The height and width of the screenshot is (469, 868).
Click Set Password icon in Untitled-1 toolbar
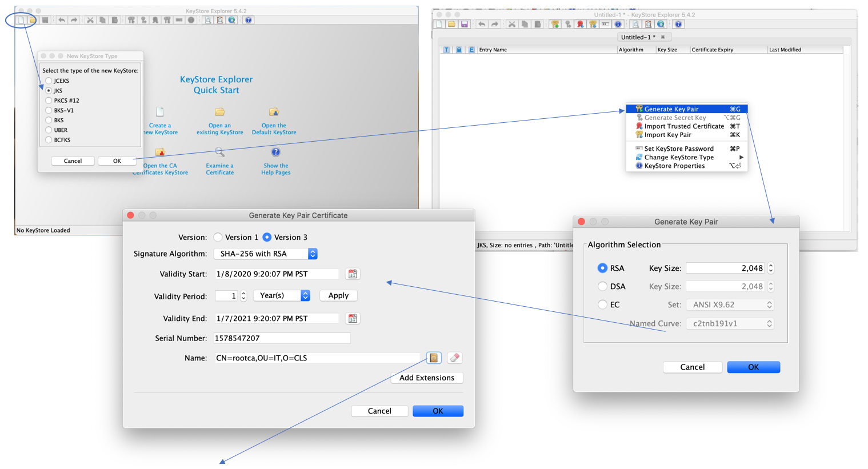click(x=605, y=24)
